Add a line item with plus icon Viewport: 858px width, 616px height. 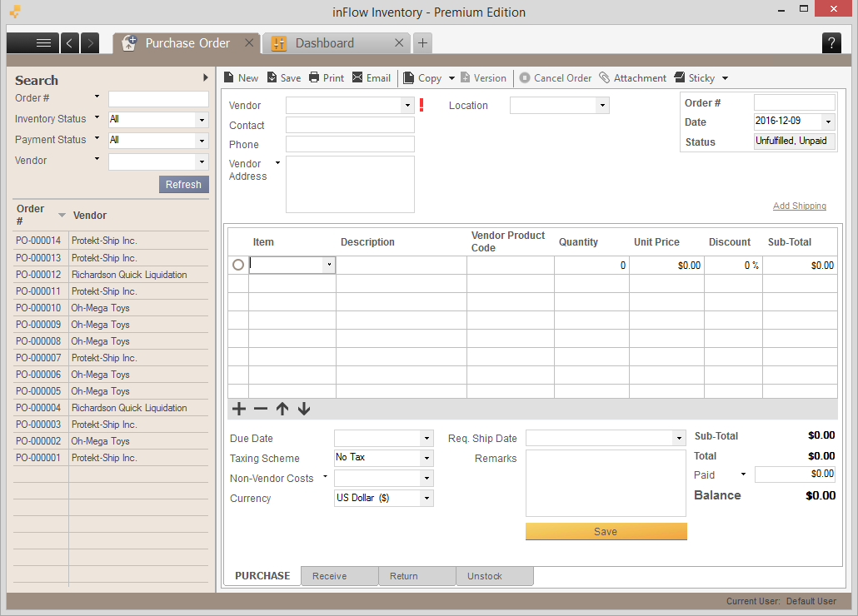tap(239, 409)
